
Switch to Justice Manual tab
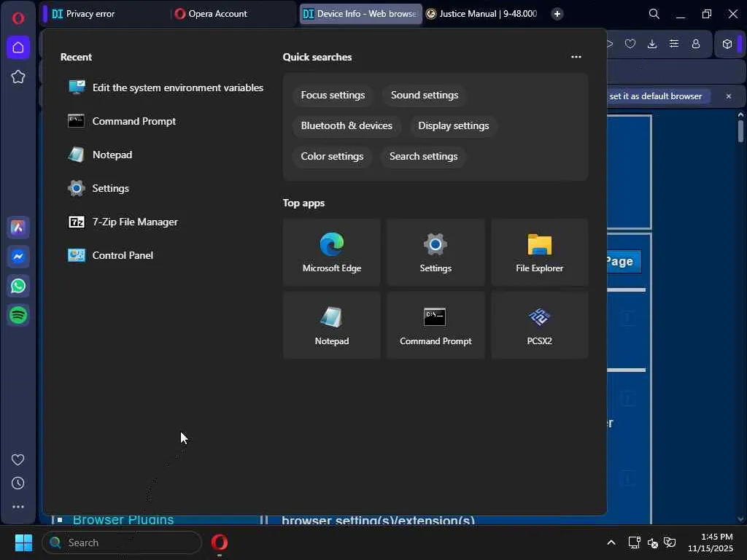(483, 14)
